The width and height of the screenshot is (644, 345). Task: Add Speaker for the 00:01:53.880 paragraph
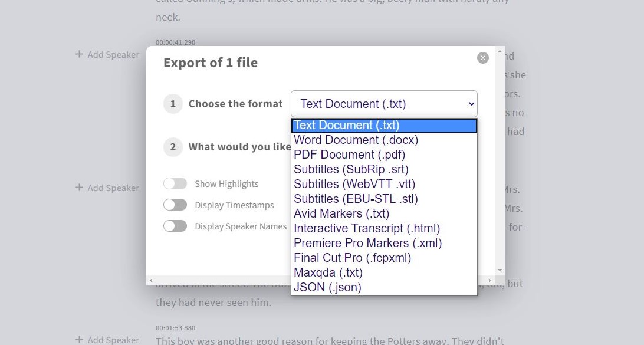(x=107, y=340)
